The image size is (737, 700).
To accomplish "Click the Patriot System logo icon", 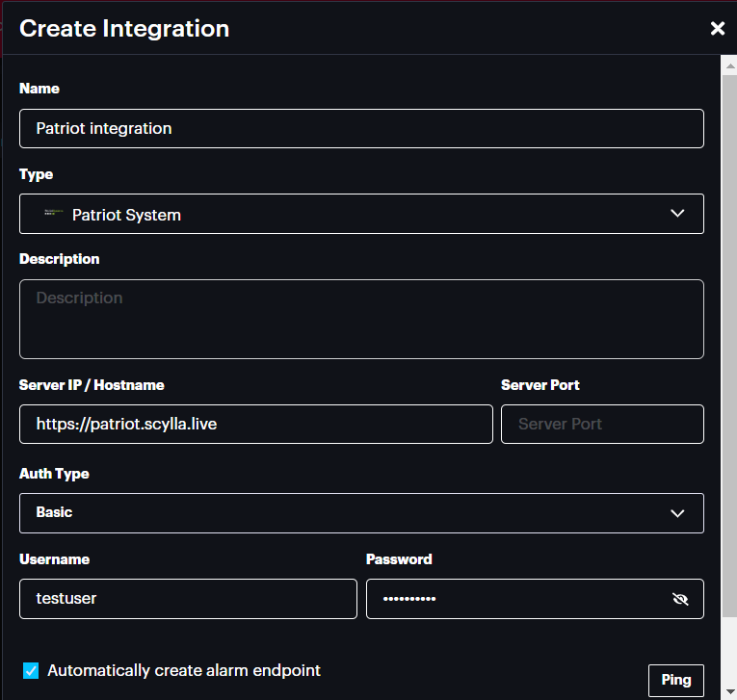I will [54, 214].
